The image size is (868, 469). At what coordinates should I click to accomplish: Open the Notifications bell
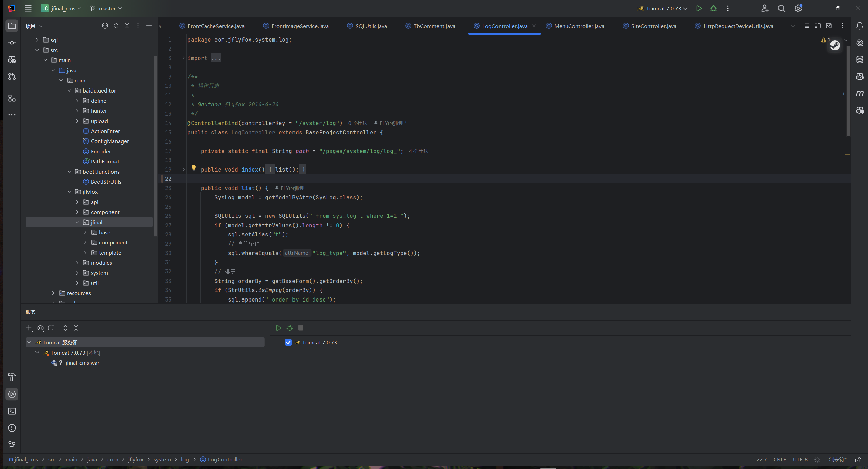click(x=860, y=26)
